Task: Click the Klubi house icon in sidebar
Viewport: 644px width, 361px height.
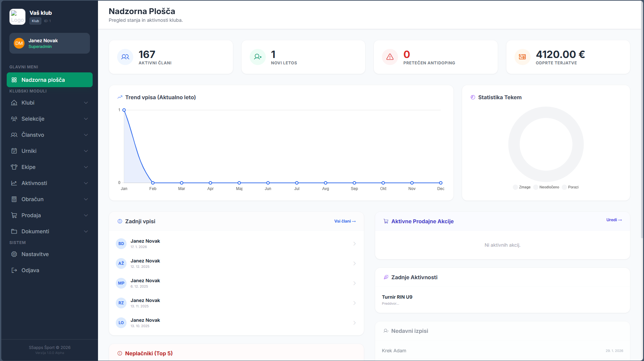Action: click(x=14, y=103)
